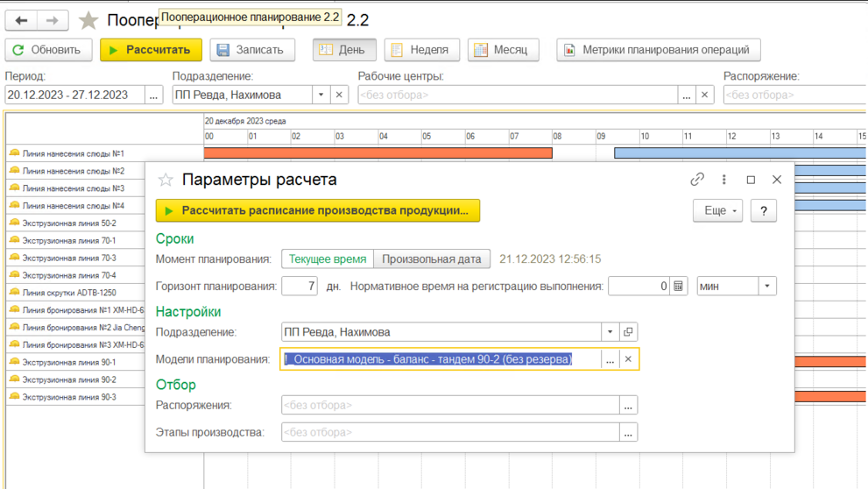Select row Экструзионная линия 90-3

pyautogui.click(x=76, y=397)
